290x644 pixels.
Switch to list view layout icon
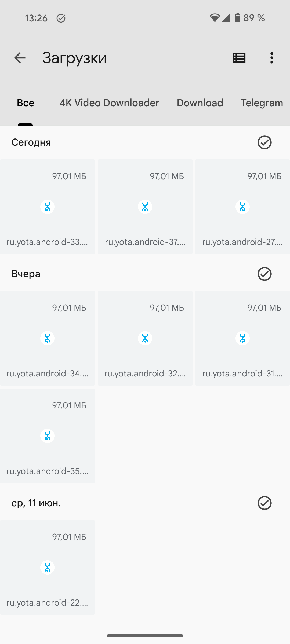[x=239, y=58]
